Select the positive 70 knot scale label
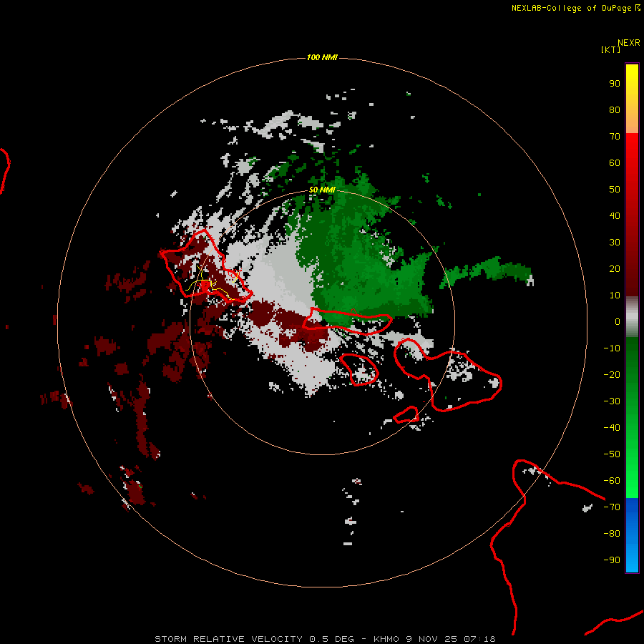 coord(615,137)
